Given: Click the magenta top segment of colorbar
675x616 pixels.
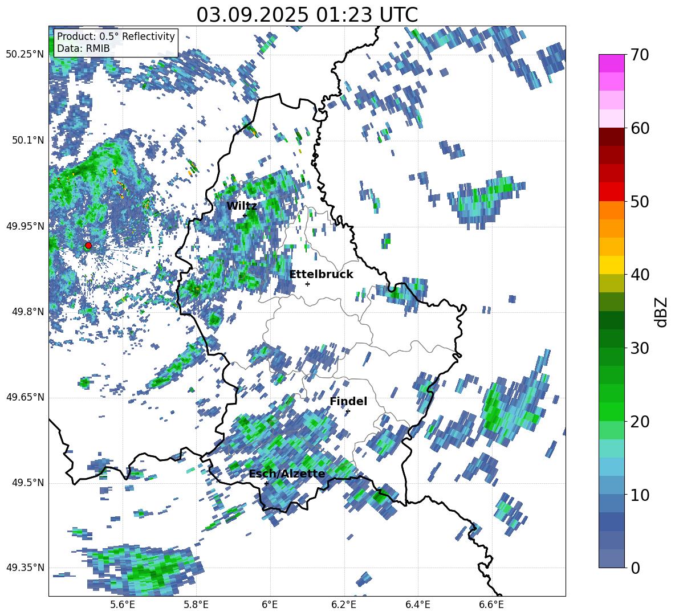Looking at the screenshot, I should (x=611, y=63).
